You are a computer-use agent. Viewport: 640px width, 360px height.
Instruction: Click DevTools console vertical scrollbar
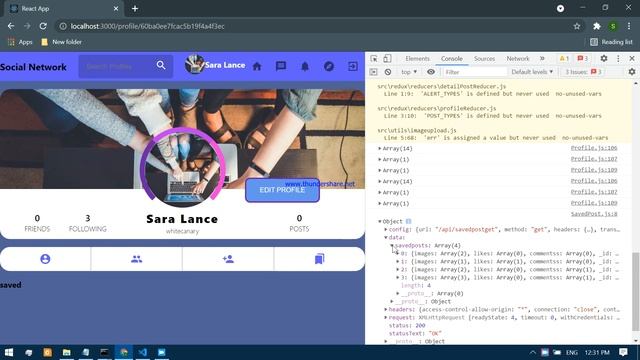tap(636, 291)
